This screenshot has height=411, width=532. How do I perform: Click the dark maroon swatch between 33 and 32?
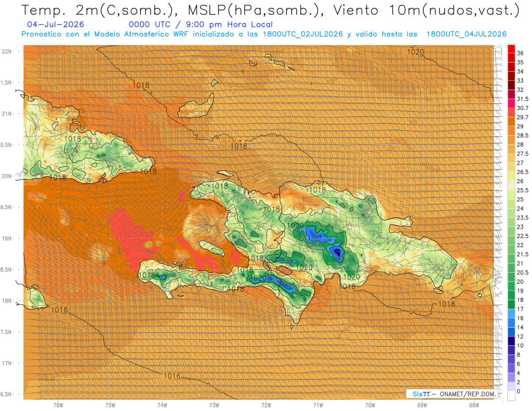point(511,85)
